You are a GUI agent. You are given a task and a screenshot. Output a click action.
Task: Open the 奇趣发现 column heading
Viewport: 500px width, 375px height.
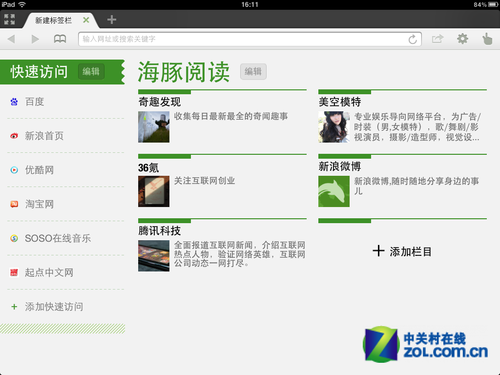(x=160, y=102)
